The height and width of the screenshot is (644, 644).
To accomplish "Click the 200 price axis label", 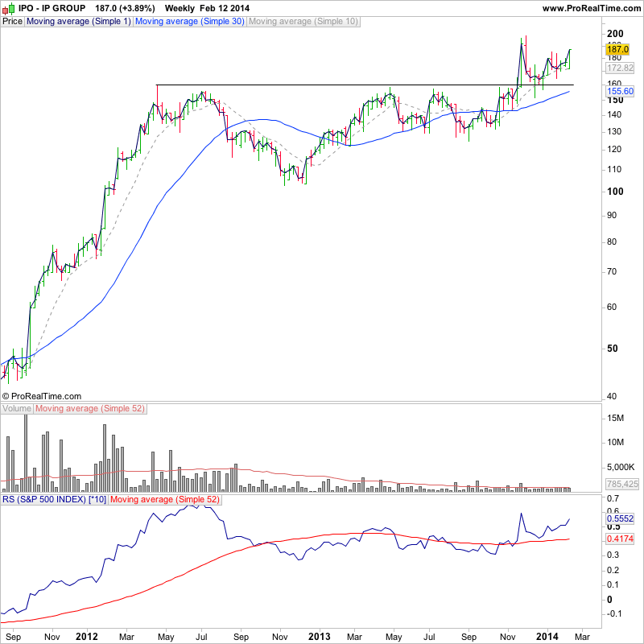I will tap(615, 34).
